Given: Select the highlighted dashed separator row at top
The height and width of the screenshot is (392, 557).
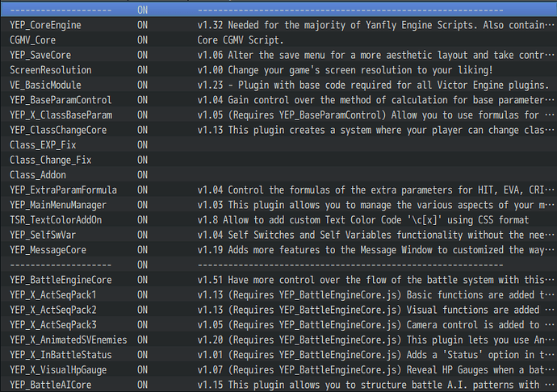Looking at the screenshot, I should (x=278, y=10).
